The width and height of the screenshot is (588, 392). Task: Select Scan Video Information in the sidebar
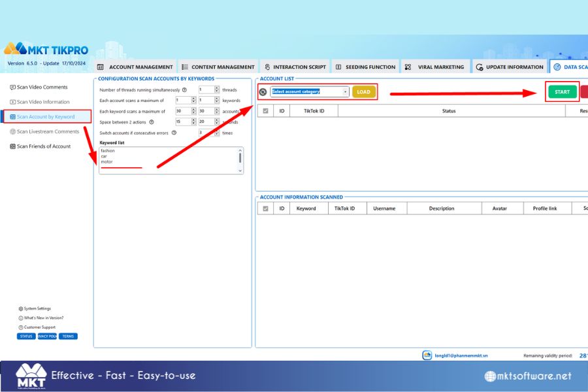[x=43, y=102]
